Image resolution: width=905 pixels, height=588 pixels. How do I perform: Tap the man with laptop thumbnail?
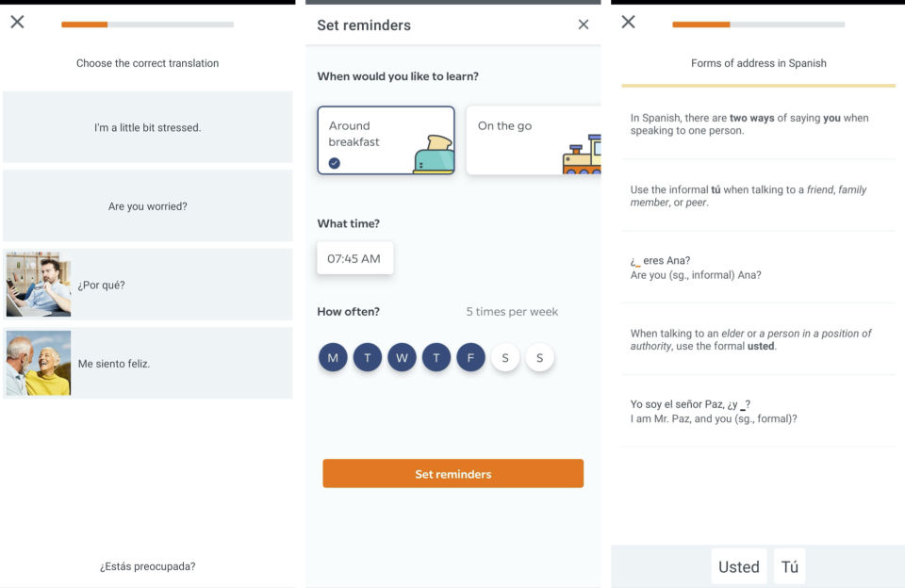(39, 285)
